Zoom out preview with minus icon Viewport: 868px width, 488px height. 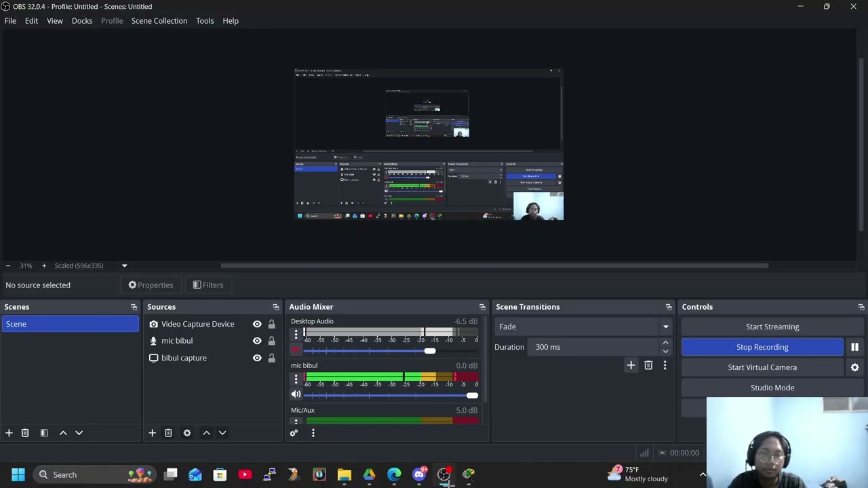click(x=7, y=266)
